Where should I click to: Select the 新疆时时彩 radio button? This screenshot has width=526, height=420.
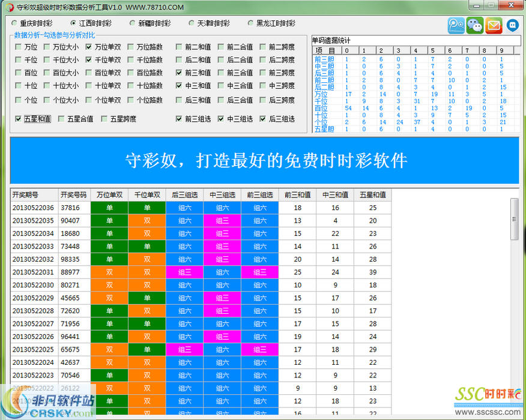131,23
